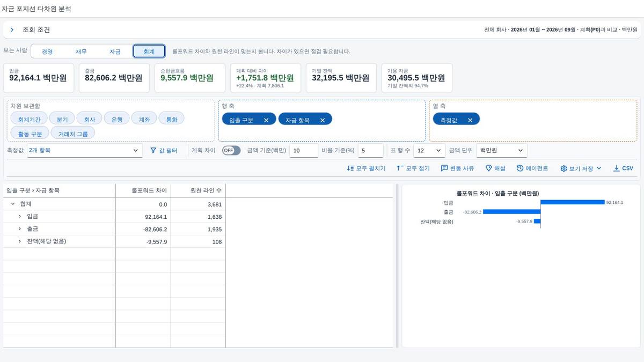The image size is (644, 362).
Task: Click the 1,935 source line count
Action: (198, 229)
